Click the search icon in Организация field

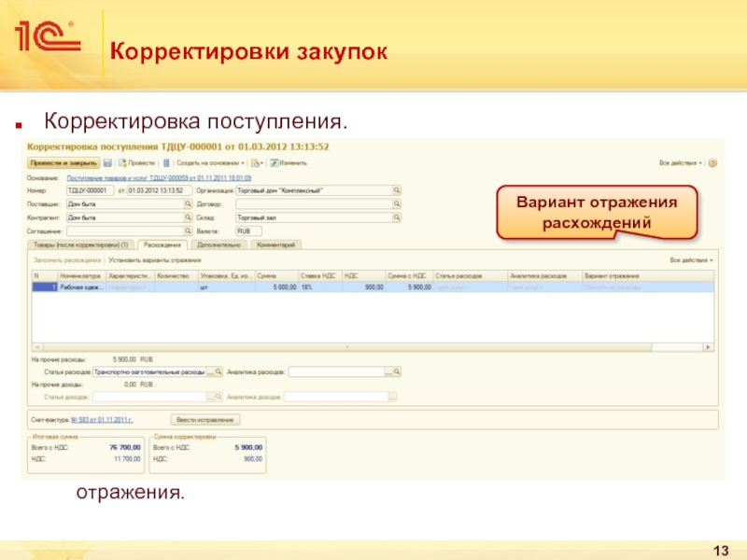396,189
